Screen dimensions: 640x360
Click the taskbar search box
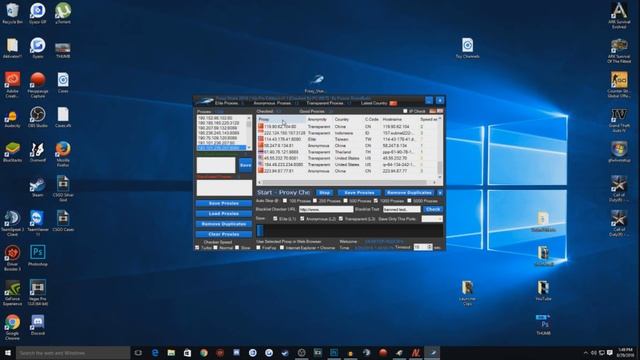pyautogui.click(x=73, y=353)
